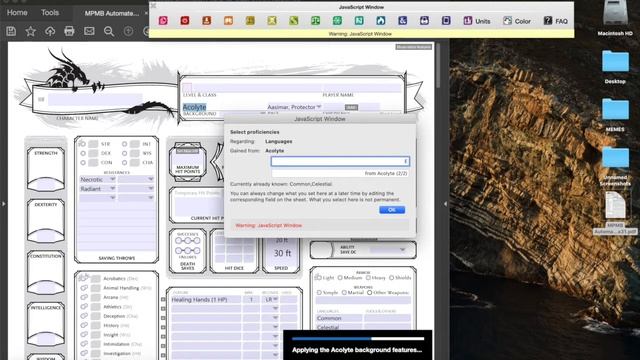Click the previous page up-arrow icon
This screenshot has width=640, height=360.
pyautogui.click(x=128, y=31)
